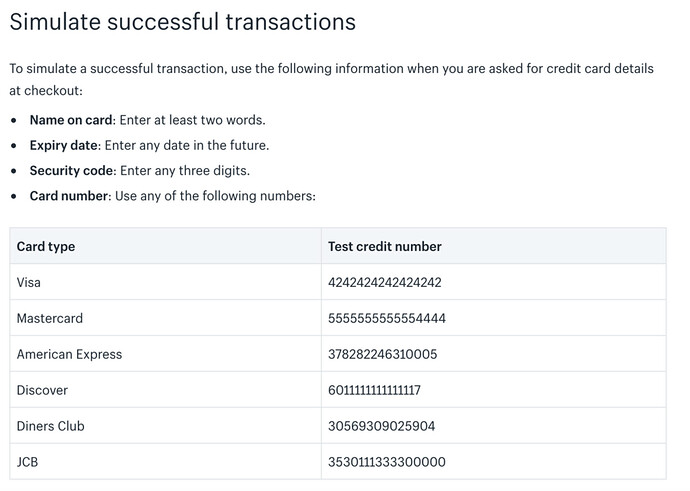Select the Diners Club number 30569309025904
The image size is (690, 491).
[381, 426]
